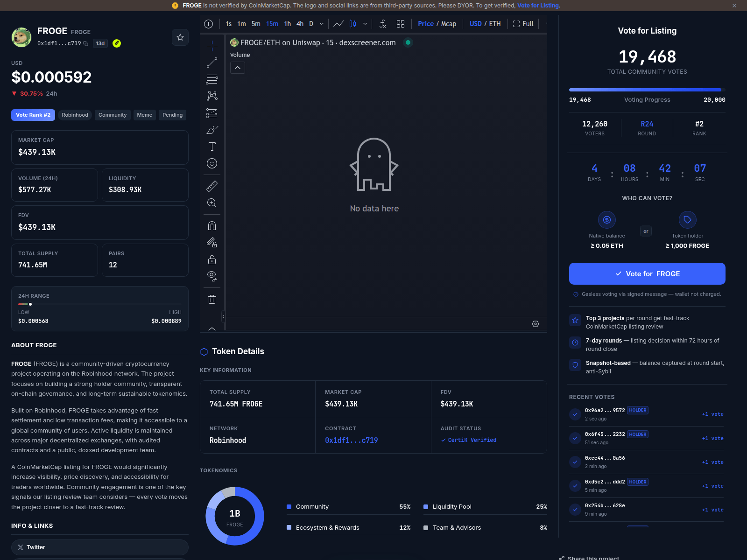Select the text annotation tool
747x560 pixels.
tap(212, 147)
